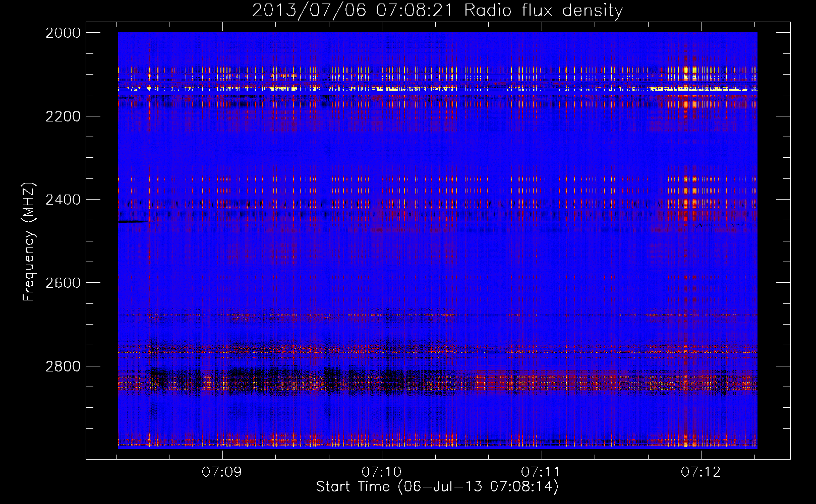Click the plot title "2013/07/06 07:08:21 Radio flux density"

coord(437,10)
